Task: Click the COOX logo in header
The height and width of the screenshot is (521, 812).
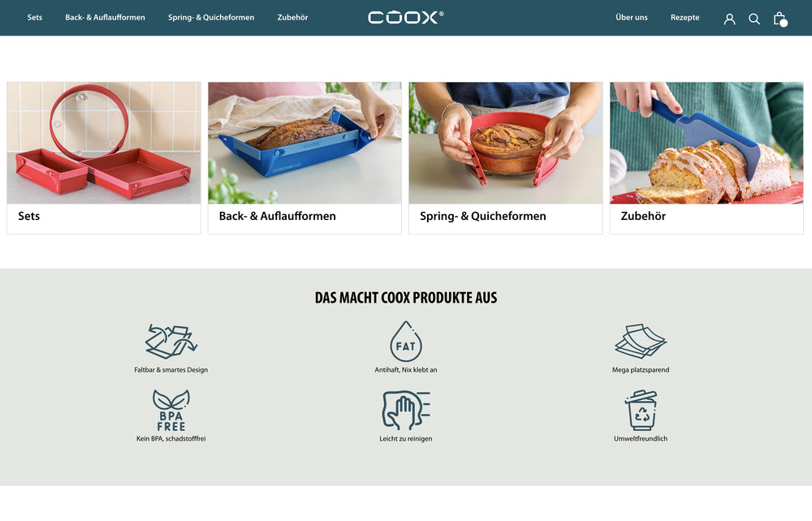Action: (x=405, y=18)
